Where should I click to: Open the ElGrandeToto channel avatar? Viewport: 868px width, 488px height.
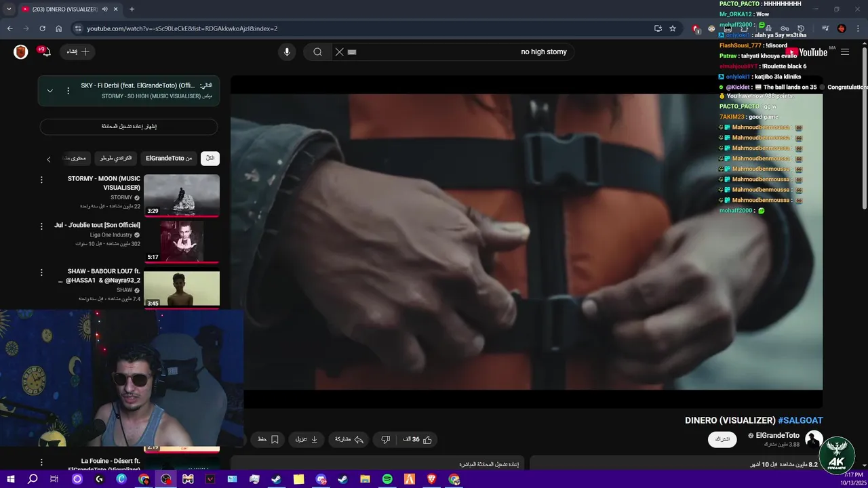(814, 439)
